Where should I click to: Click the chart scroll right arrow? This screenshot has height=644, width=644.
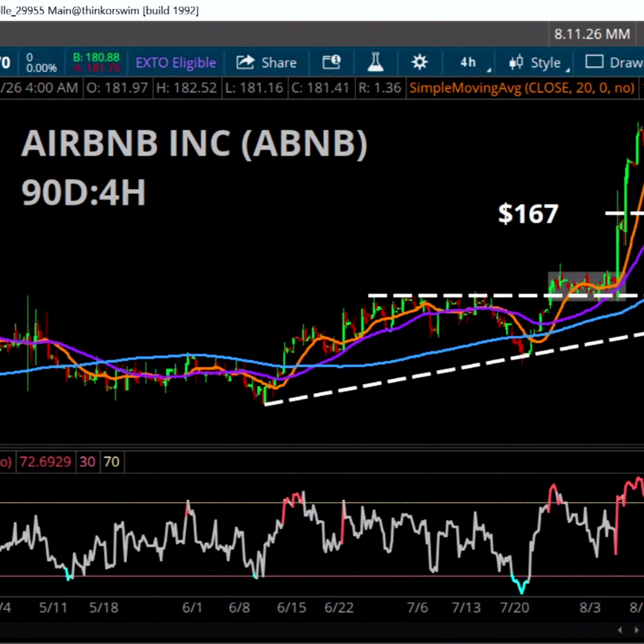pos(636,630)
